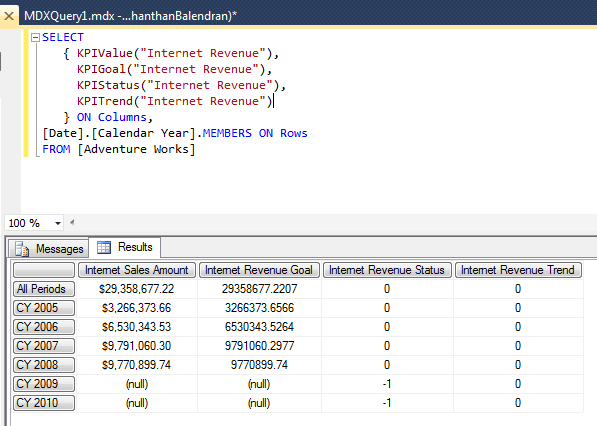Click the empty top-left grid header cell

pos(44,270)
